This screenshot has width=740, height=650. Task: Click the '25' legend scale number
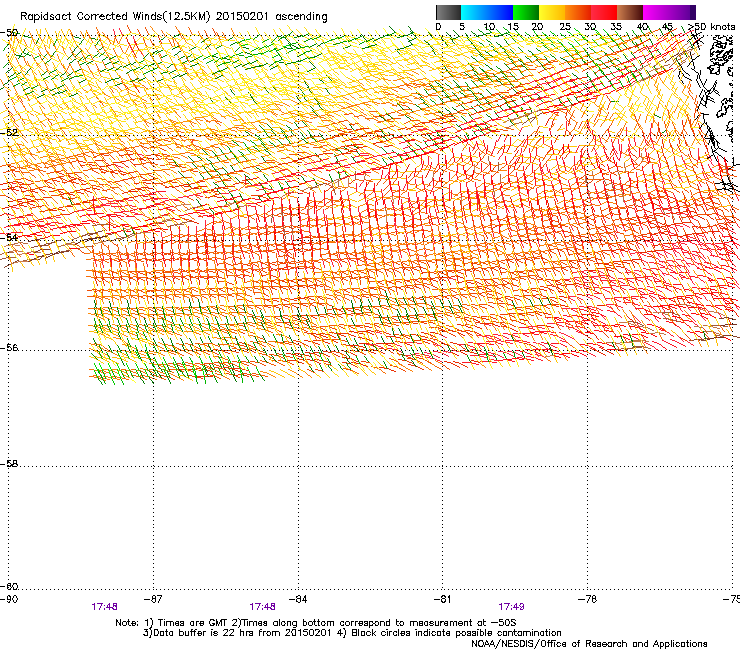565,27
